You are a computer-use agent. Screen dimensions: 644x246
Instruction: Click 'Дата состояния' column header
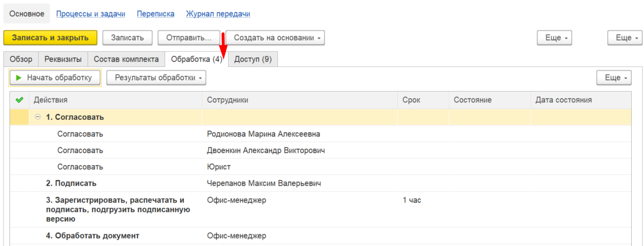point(581,100)
